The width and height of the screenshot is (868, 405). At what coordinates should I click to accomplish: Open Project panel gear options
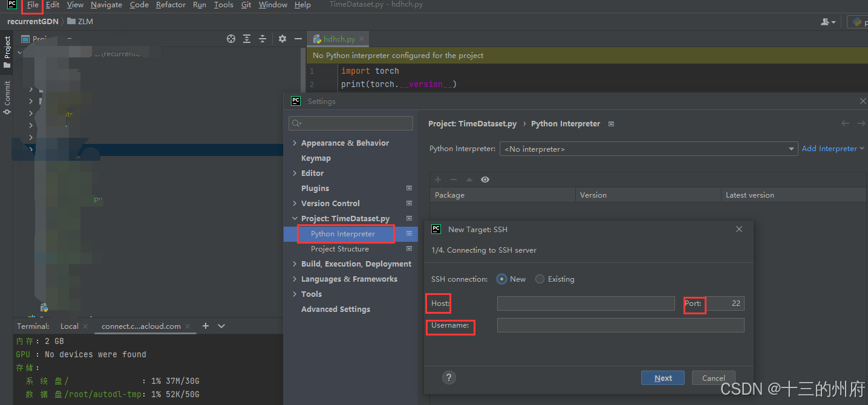coord(282,39)
